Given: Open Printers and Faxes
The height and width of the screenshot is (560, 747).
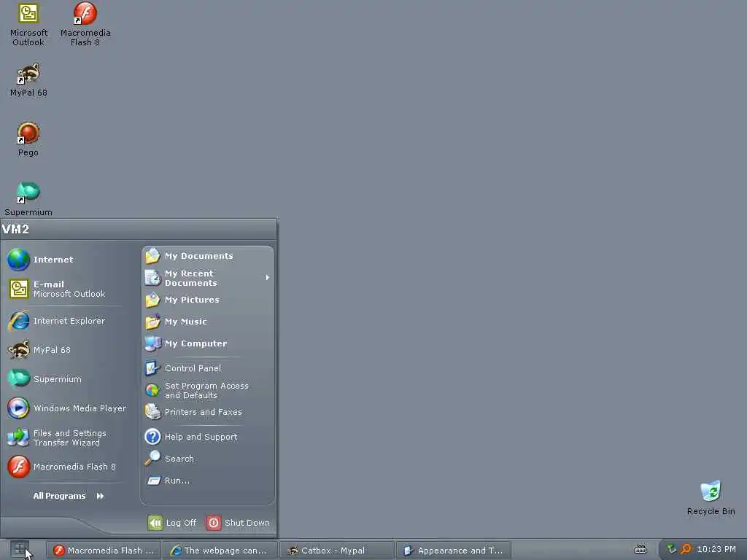Looking at the screenshot, I should tap(208, 412).
